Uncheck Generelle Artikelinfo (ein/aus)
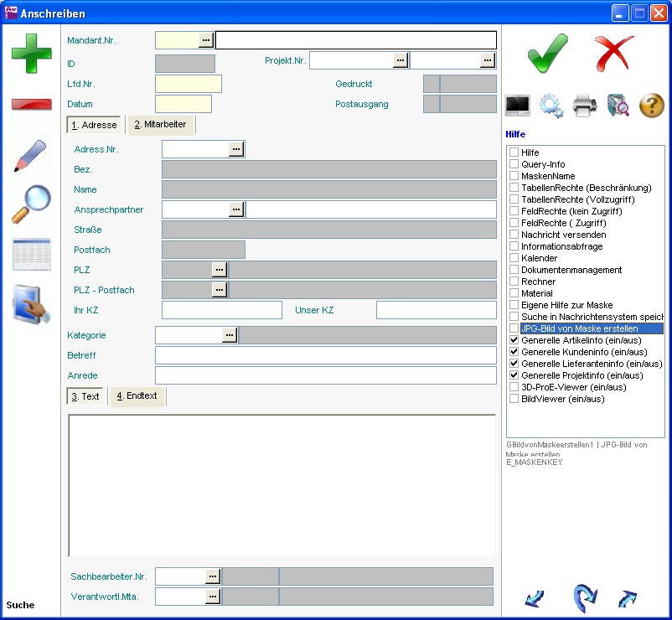Viewport: 672px width, 620px height. click(x=514, y=341)
